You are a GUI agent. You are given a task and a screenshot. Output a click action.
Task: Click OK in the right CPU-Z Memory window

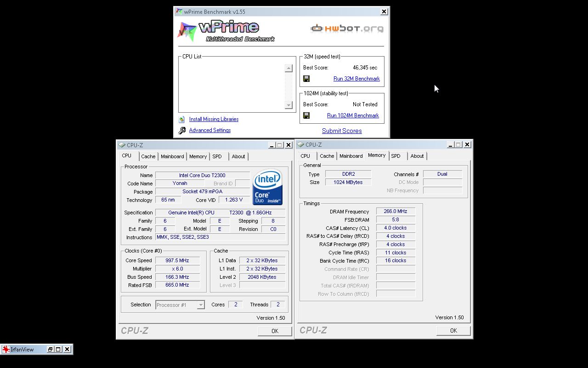453,330
